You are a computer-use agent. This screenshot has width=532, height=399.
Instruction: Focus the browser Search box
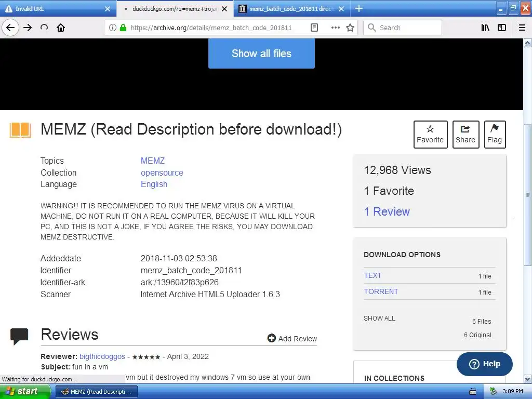pos(403,28)
